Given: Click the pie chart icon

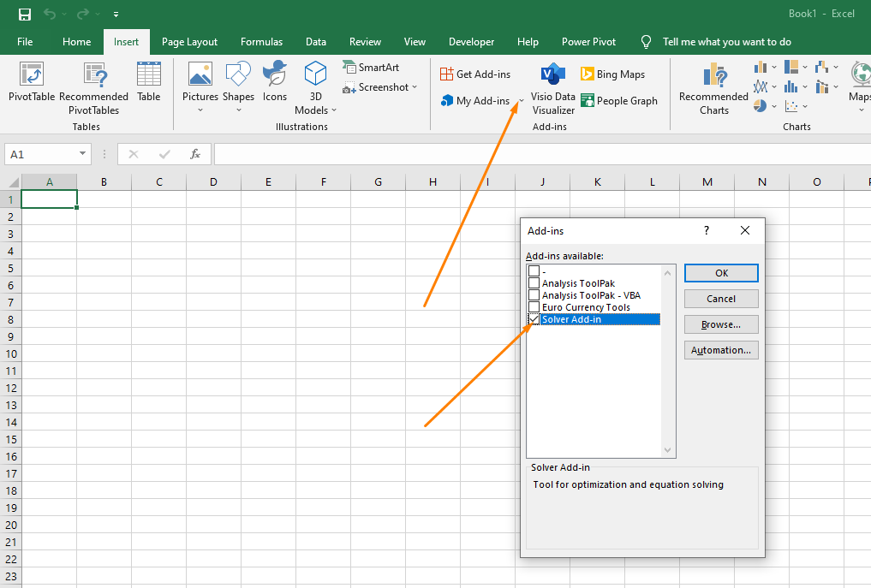Looking at the screenshot, I should tap(761, 105).
